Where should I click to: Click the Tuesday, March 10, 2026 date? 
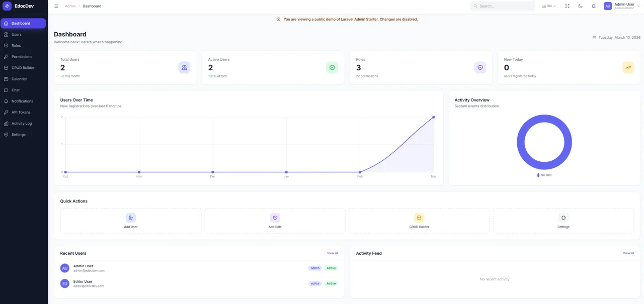click(619, 37)
